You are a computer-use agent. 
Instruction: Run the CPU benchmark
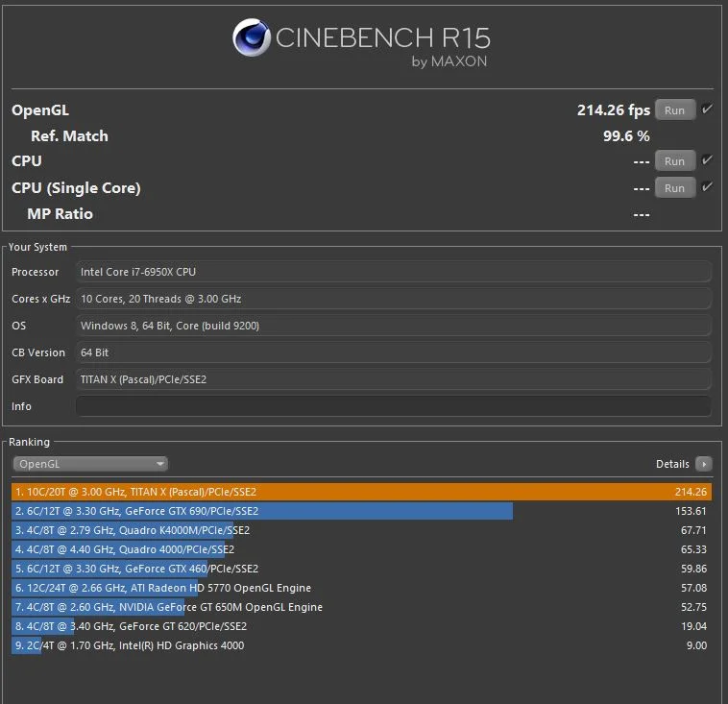click(675, 161)
